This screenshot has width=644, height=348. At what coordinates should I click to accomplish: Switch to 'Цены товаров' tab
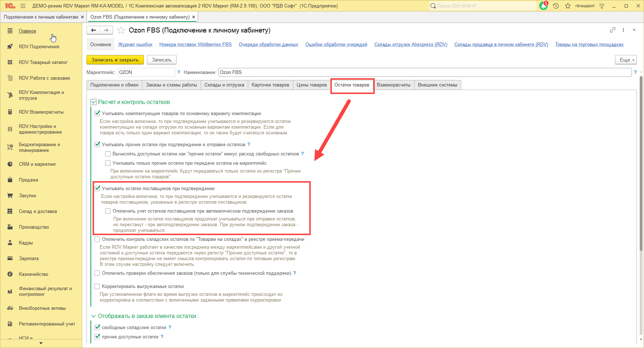(x=311, y=85)
